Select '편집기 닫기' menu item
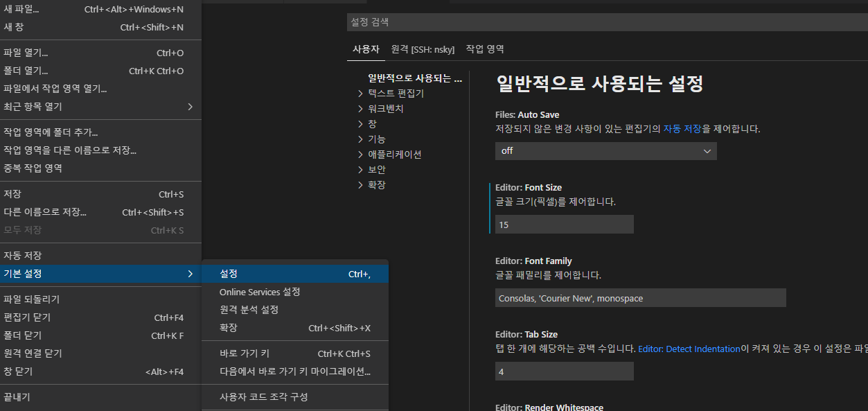The image size is (868, 411). [100, 317]
